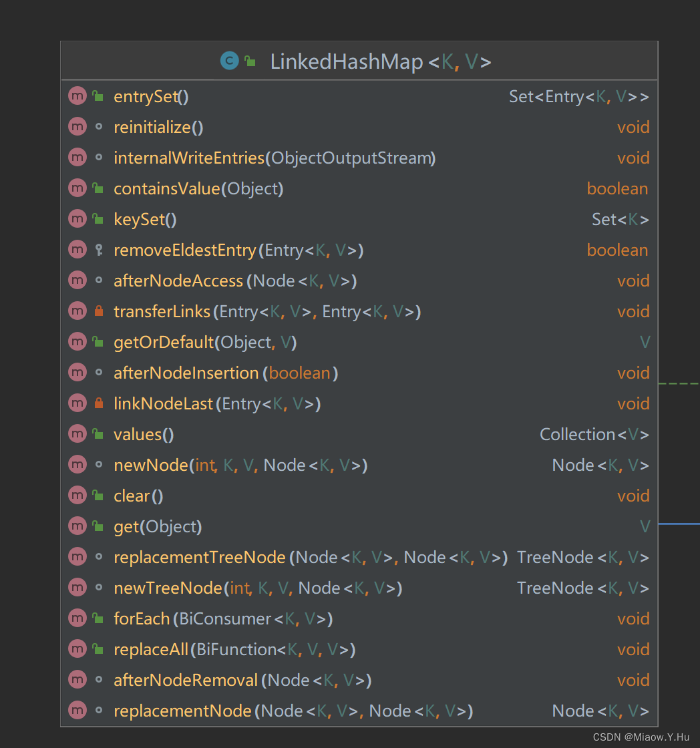The image size is (700, 748).
Task: Click the package-private circle icon on afterNodeAccess
Action: 98,280
